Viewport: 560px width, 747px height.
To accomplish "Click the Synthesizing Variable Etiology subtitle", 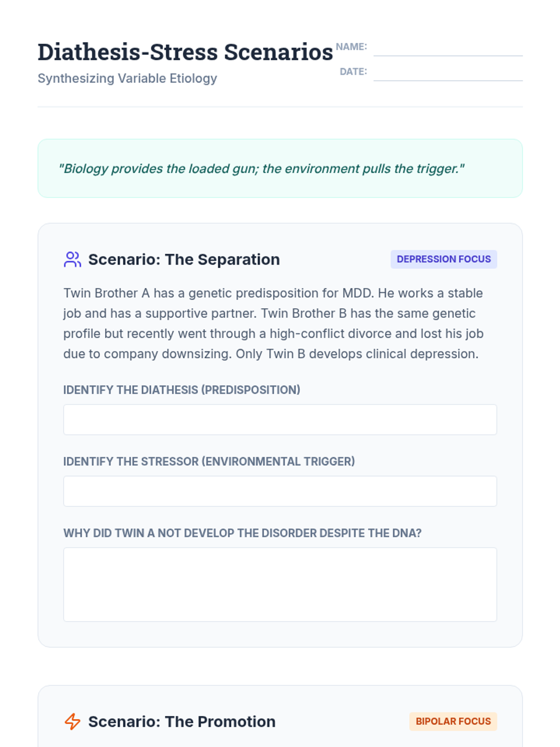I will tap(127, 78).
